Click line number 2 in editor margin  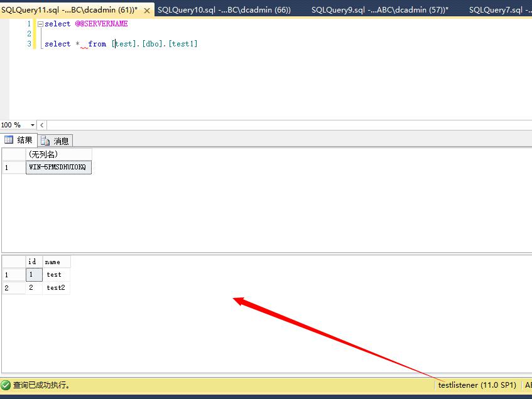coord(29,33)
